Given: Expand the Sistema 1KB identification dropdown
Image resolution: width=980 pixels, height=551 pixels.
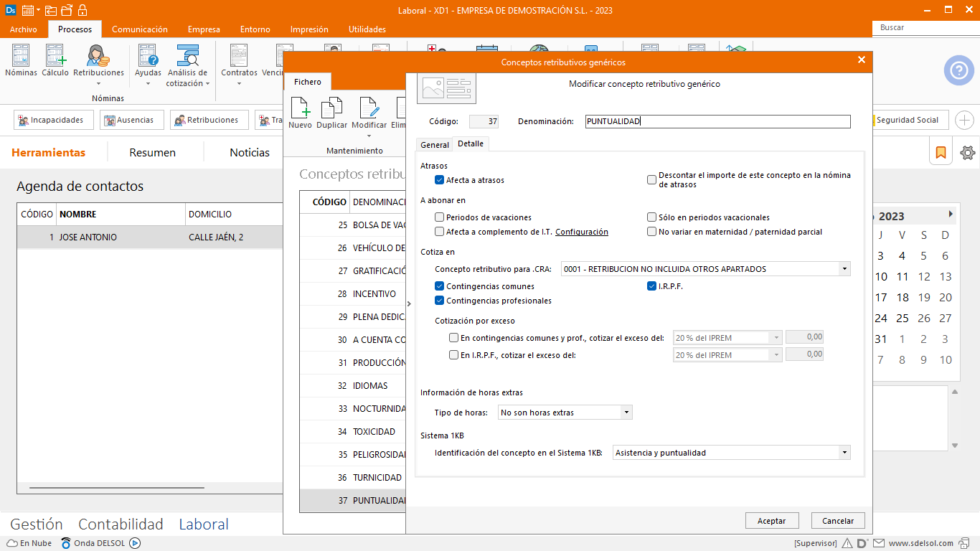Looking at the screenshot, I should (x=844, y=453).
